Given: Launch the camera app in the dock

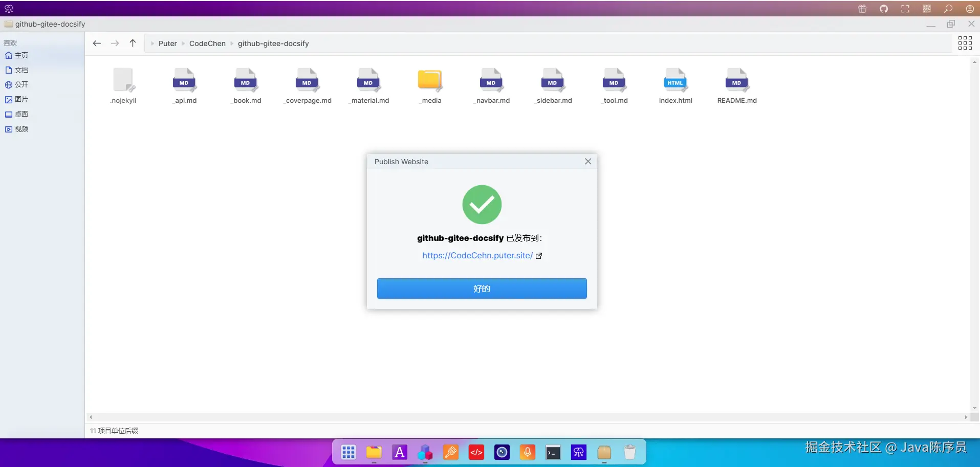Looking at the screenshot, I should click(502, 452).
